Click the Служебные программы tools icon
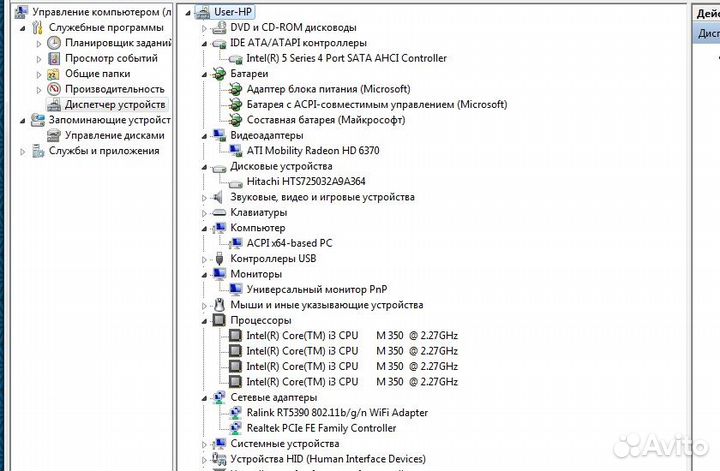This screenshot has width=720, height=471. coord(38,28)
